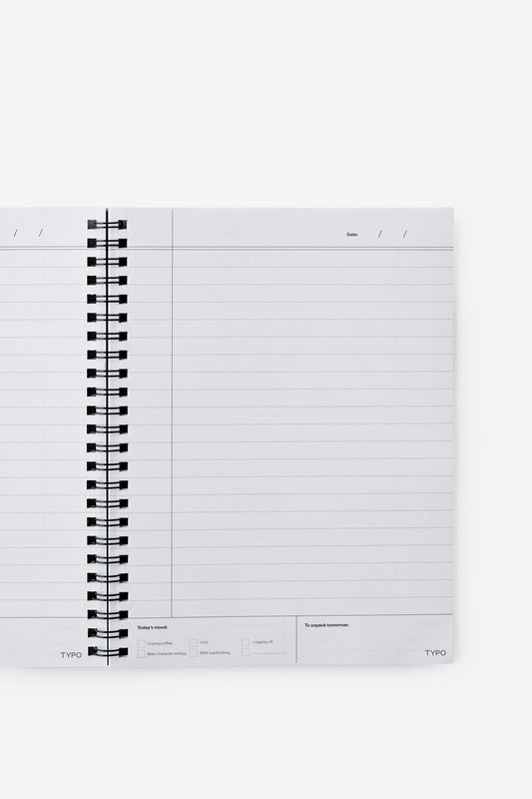The width and height of the screenshot is (532, 799).
Task: Tick the blank-line custom mood checkbox
Action: tap(246, 652)
